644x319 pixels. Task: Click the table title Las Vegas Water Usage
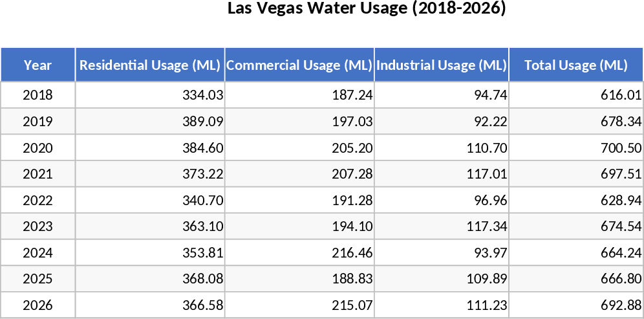tap(367, 9)
